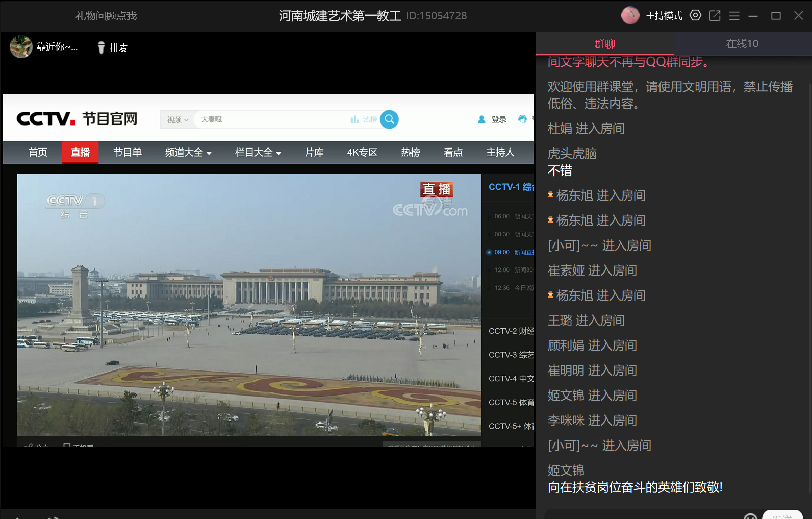The height and width of the screenshot is (519, 812).
Task: Click the host avatar beside 靠近你
Action: 21,47
